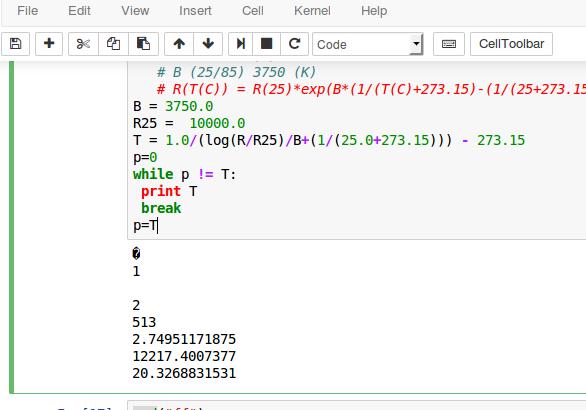Click the 'while p != T:' line

tap(185, 174)
